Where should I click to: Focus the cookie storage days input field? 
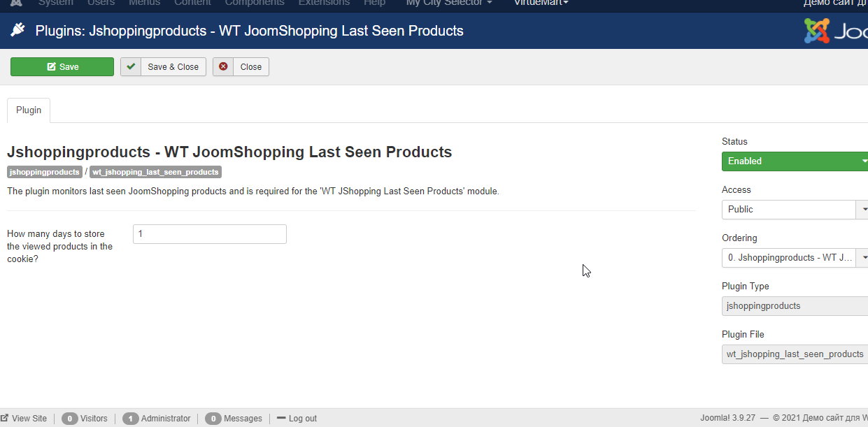[209, 234]
